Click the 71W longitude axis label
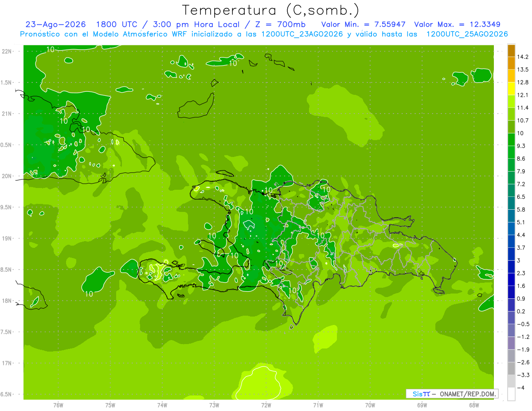 point(318,405)
